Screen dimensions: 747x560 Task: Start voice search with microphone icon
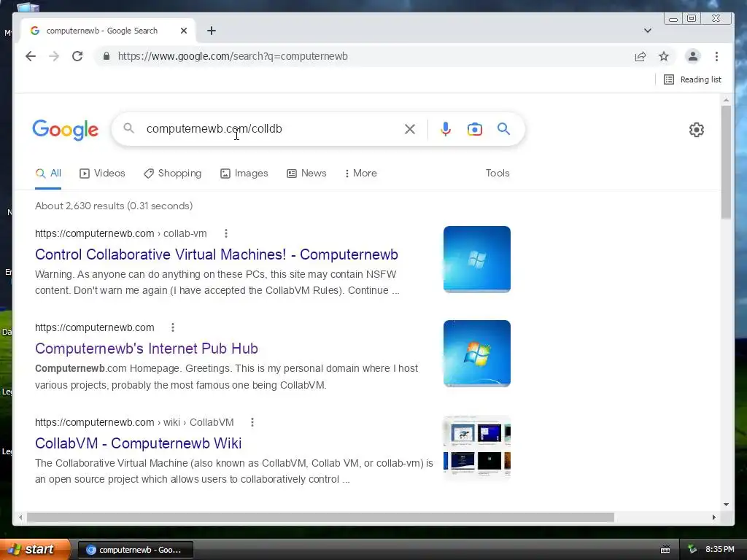point(446,129)
